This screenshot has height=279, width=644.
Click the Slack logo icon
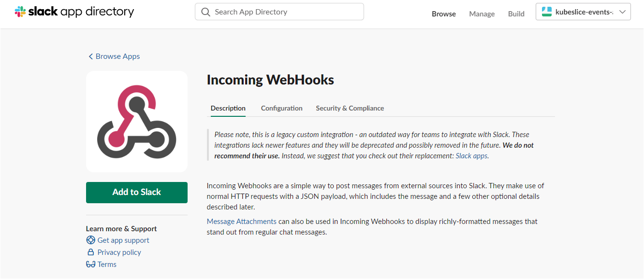click(x=20, y=12)
